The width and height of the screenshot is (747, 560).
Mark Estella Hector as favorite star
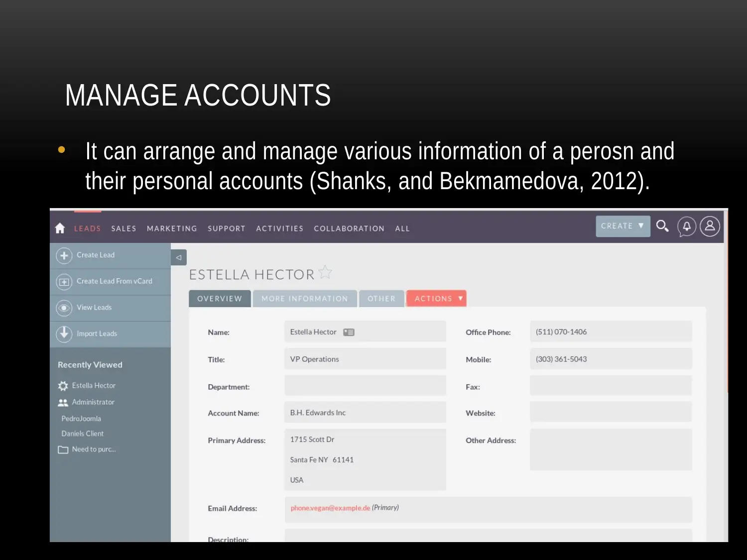coord(325,272)
